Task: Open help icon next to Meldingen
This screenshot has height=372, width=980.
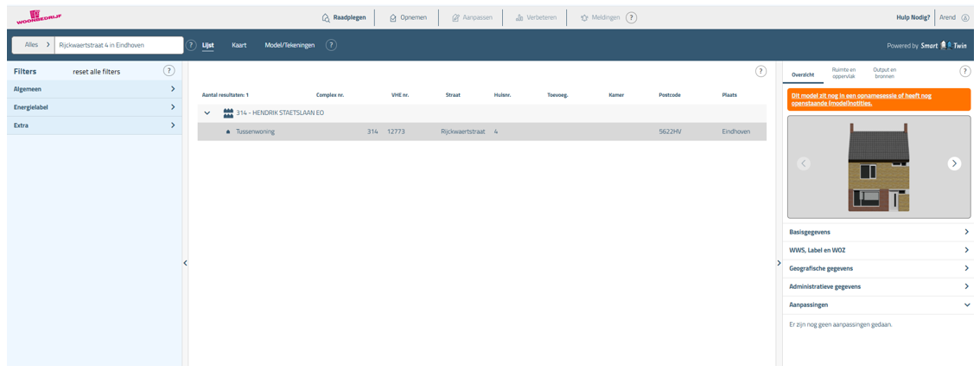Action: [x=631, y=17]
